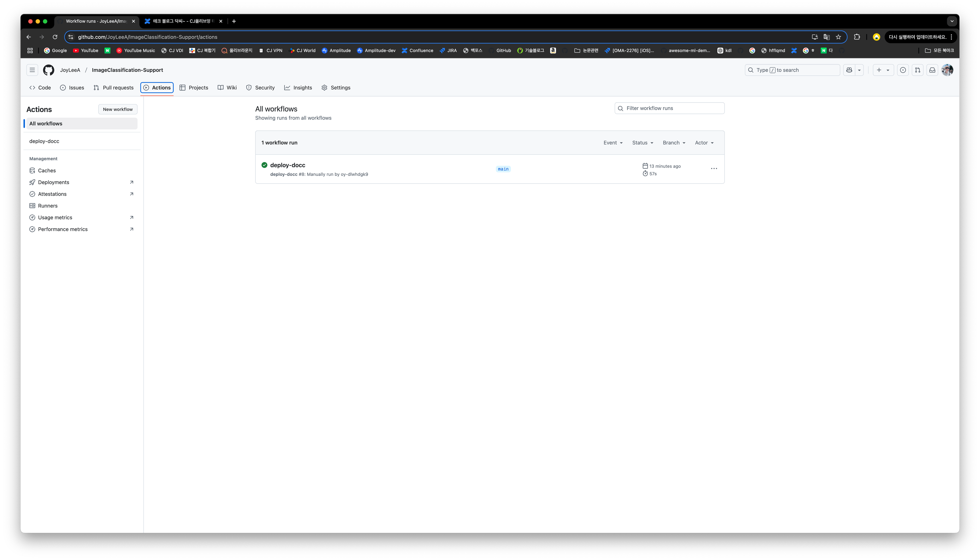This screenshot has height=560, width=980.
Task: Click the Filter workflow runs input
Action: point(669,108)
